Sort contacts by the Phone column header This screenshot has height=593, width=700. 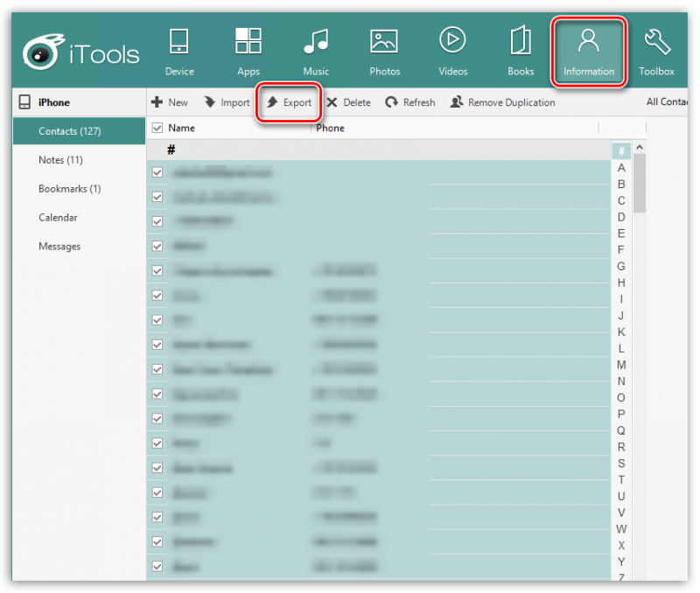pyautogui.click(x=330, y=128)
